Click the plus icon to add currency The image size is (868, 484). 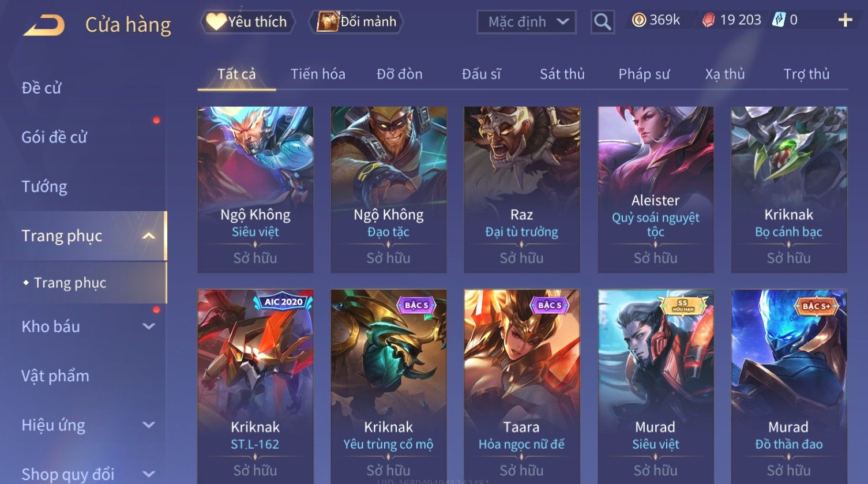[x=845, y=20]
